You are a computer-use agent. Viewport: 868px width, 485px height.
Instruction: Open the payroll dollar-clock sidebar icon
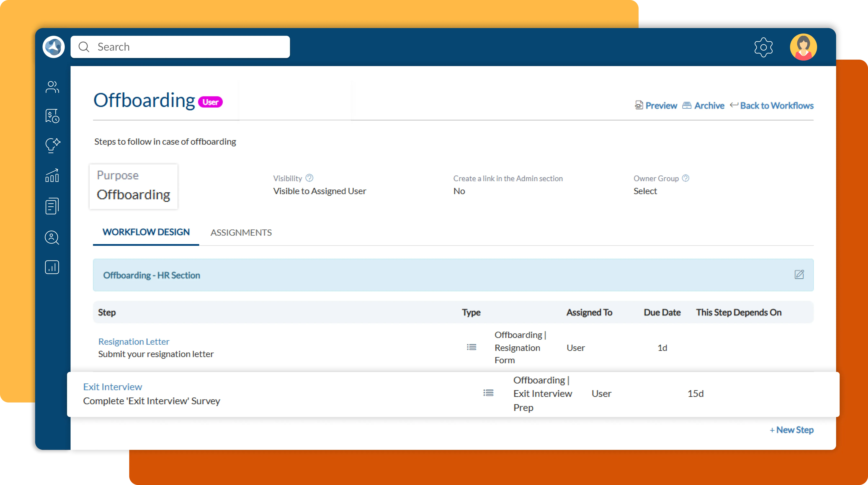point(52,116)
